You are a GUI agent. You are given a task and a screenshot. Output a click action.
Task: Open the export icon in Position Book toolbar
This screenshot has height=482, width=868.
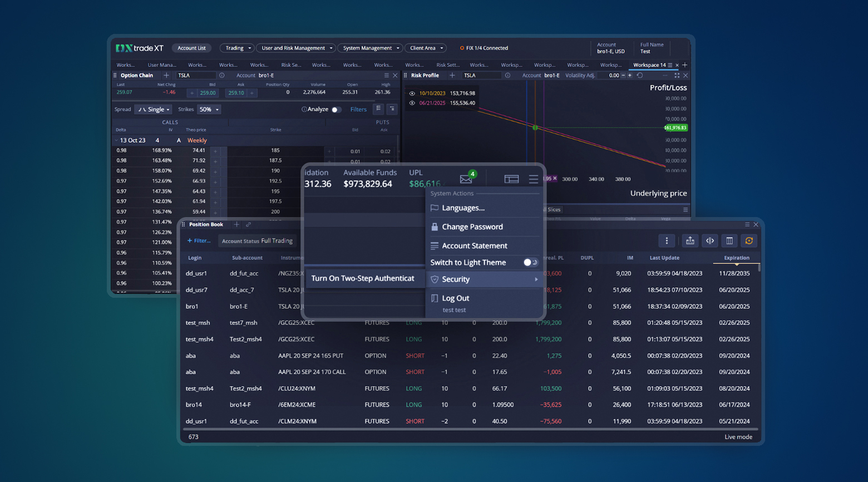690,240
